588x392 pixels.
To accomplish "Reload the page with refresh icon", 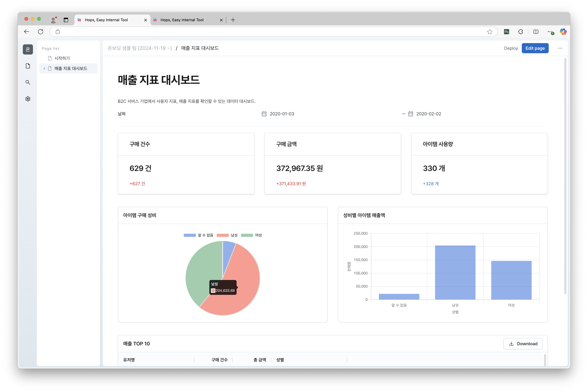I will (41, 32).
